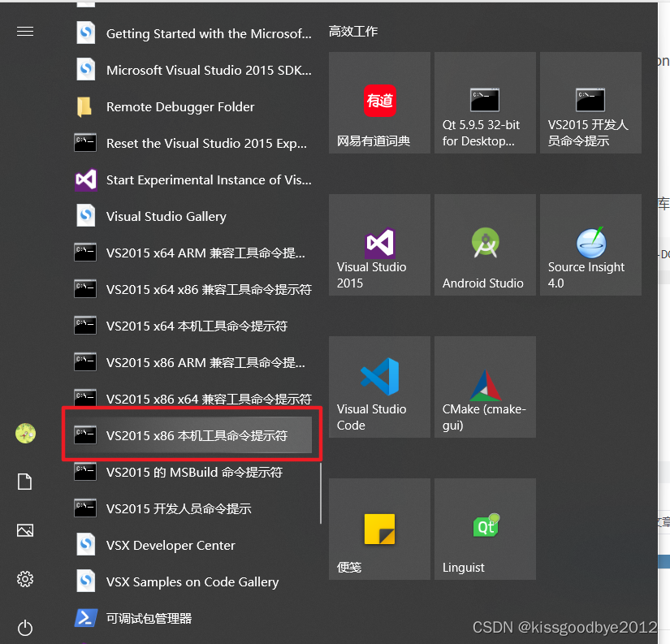Open the Source Insight 4.0 tile

(x=590, y=245)
